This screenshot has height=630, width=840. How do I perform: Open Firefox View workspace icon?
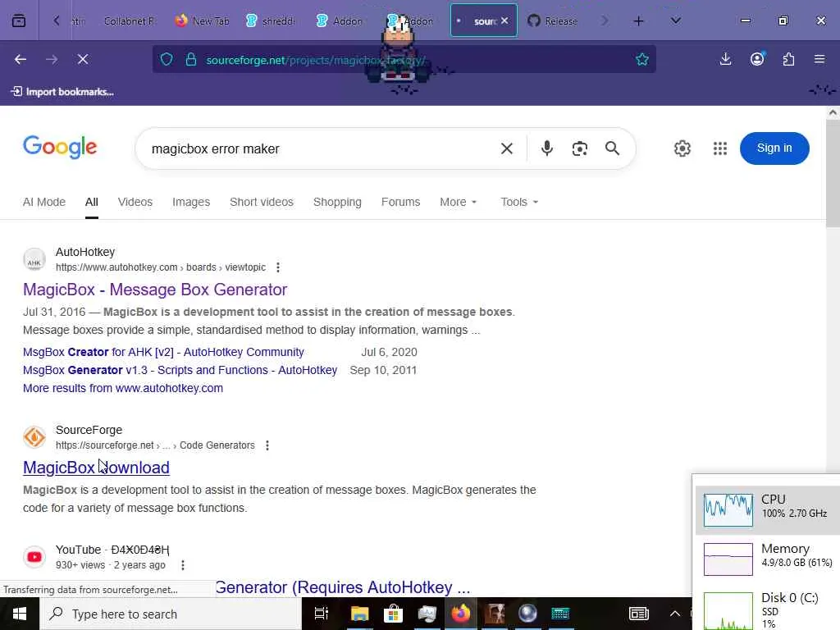19,21
